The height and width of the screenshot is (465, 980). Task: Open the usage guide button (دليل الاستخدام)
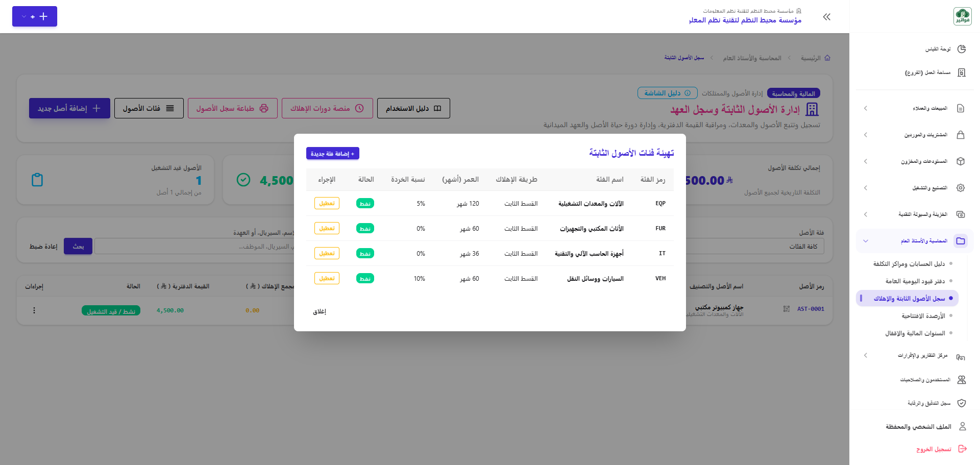coord(413,108)
